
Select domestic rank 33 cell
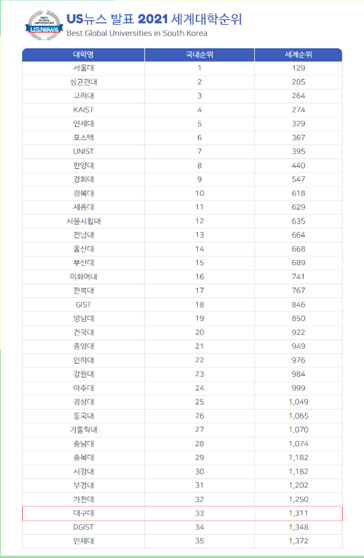tap(199, 513)
